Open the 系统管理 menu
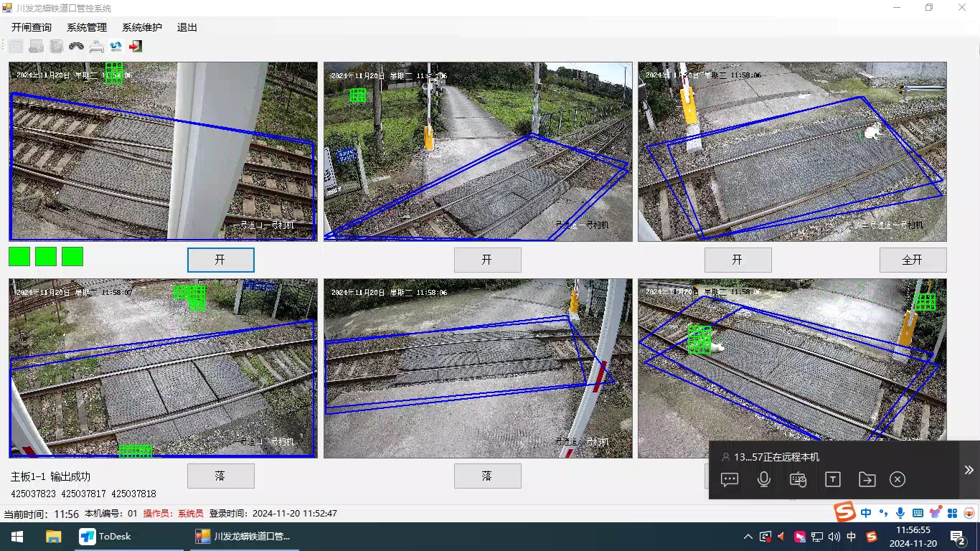980x551 pixels. pyautogui.click(x=87, y=27)
